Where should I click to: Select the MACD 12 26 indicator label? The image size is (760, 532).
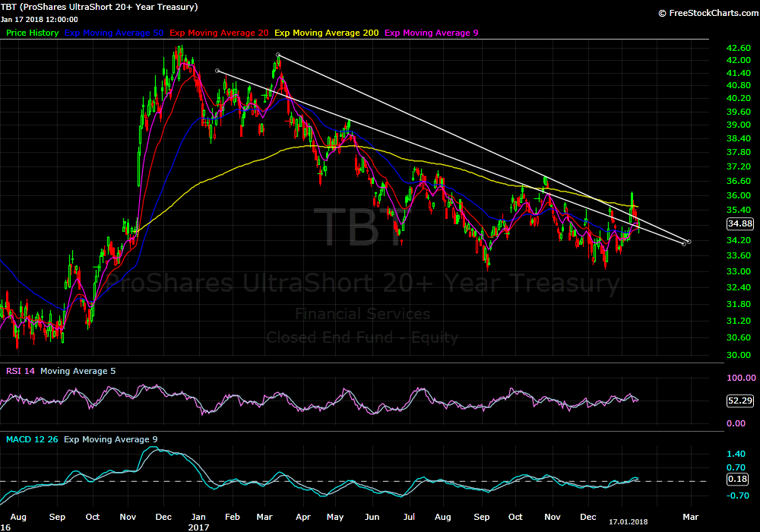point(32,439)
